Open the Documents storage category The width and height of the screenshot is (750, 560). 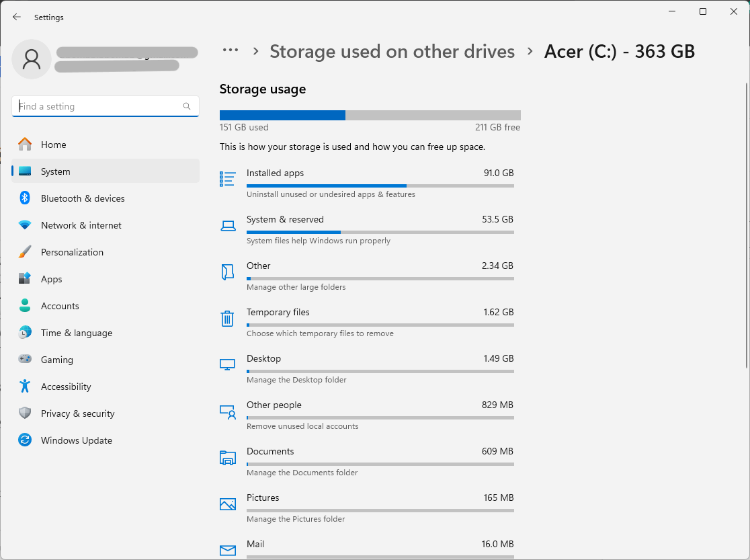[x=270, y=451]
